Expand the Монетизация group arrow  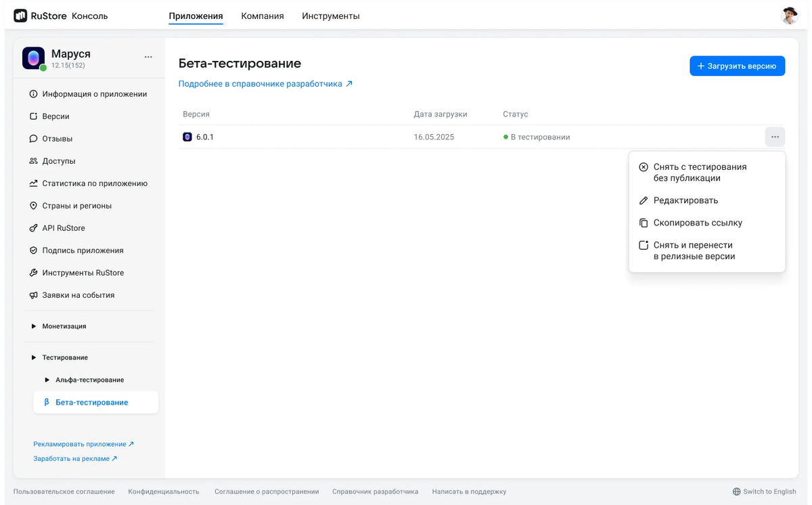pos(34,326)
